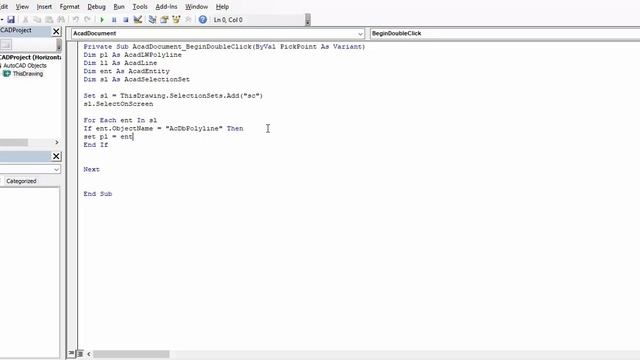
Task: Run the macro with green play icon
Action: click(102, 20)
